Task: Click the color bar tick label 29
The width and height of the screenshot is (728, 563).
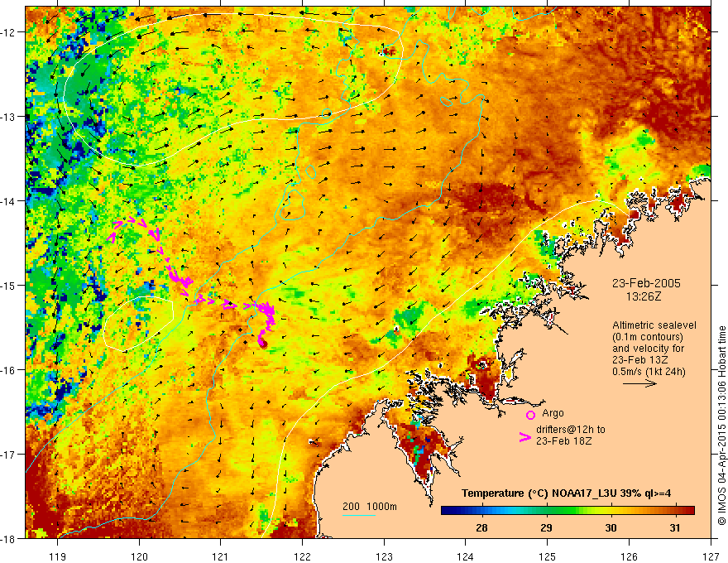Action: coord(546,527)
